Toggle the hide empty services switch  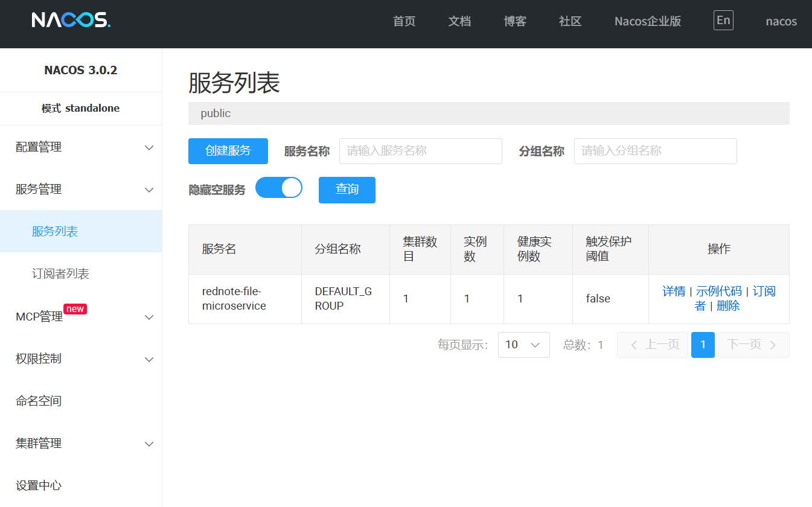279,188
